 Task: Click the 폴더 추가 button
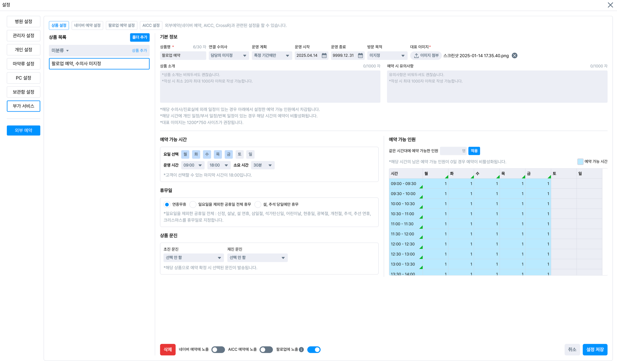tap(139, 37)
